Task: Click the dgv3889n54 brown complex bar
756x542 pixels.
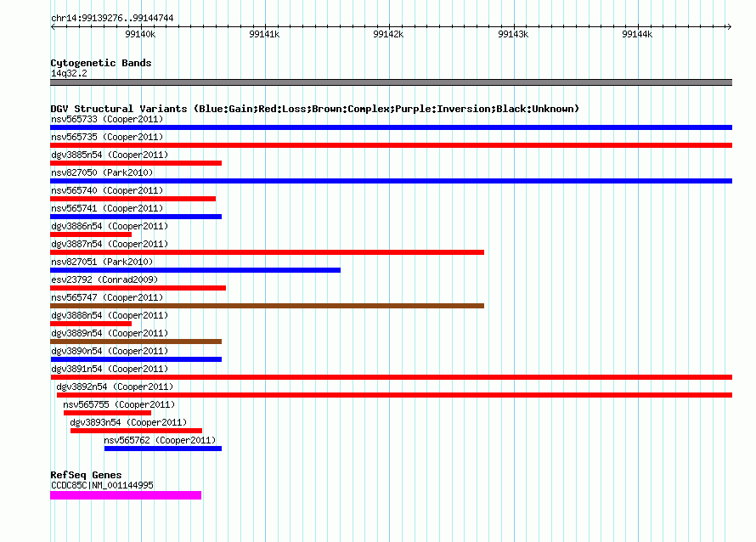Action: click(136, 342)
